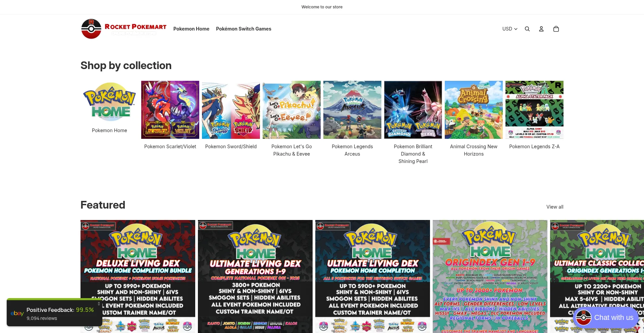Open the shopping cart icon

[x=556, y=29]
